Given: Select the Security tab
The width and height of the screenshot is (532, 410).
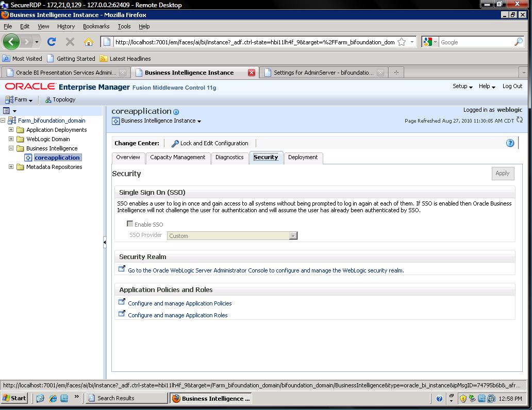Looking at the screenshot, I should [265, 157].
